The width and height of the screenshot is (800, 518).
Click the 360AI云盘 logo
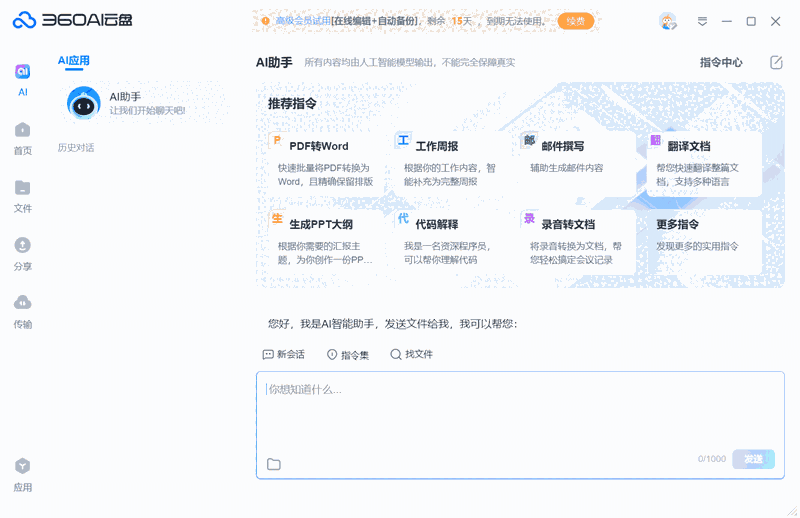[x=72, y=20]
